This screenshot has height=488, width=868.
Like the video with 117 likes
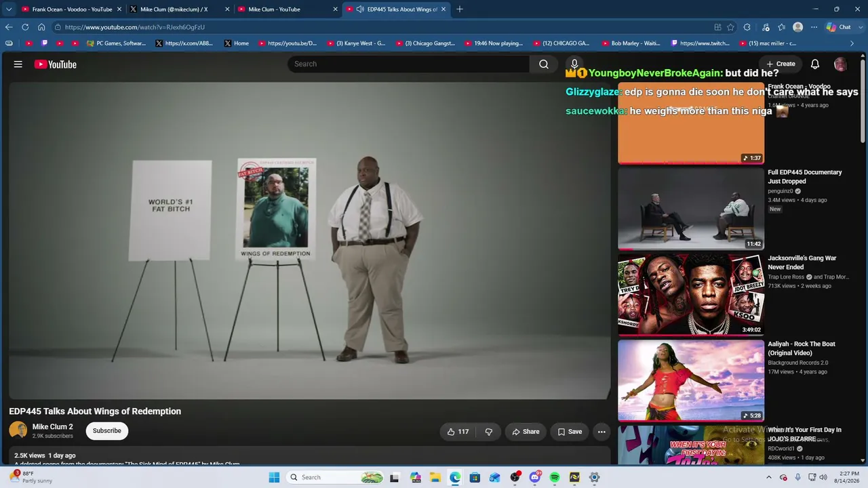(458, 432)
